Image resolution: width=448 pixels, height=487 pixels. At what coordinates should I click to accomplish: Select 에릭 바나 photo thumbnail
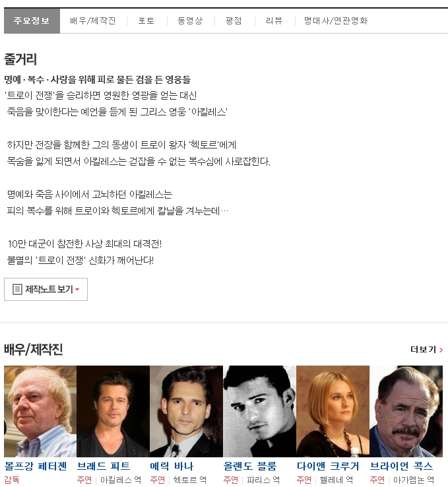point(186,411)
